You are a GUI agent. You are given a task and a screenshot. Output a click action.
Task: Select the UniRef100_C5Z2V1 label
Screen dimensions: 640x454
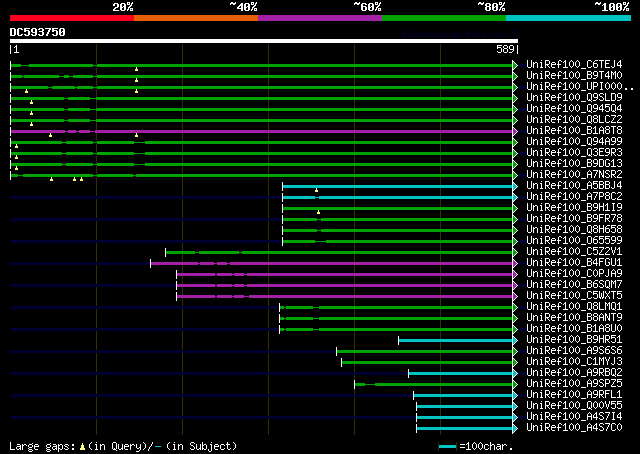click(574, 252)
